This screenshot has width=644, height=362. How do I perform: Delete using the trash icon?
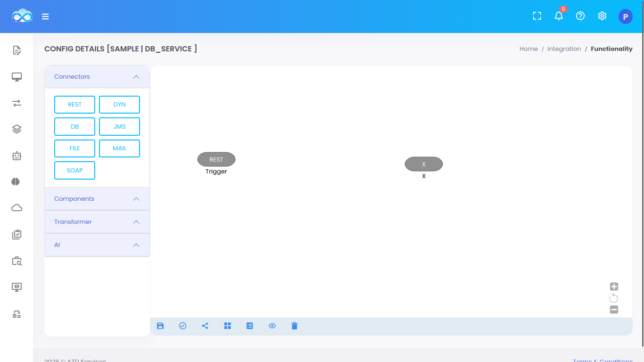[295, 326]
